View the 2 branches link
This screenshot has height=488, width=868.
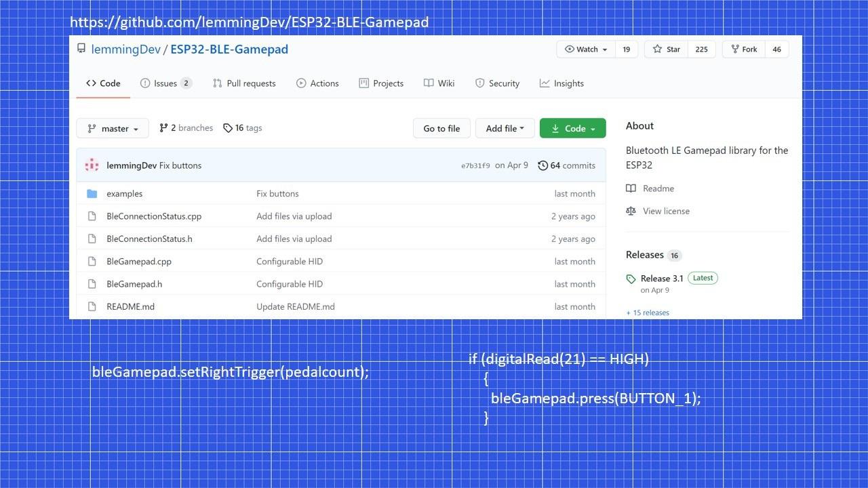click(186, 128)
